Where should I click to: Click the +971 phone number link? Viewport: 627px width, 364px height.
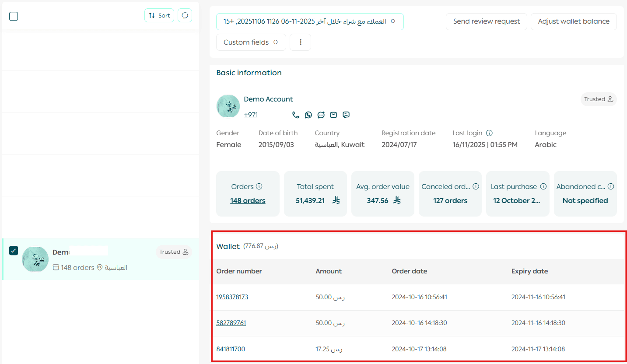(x=251, y=115)
